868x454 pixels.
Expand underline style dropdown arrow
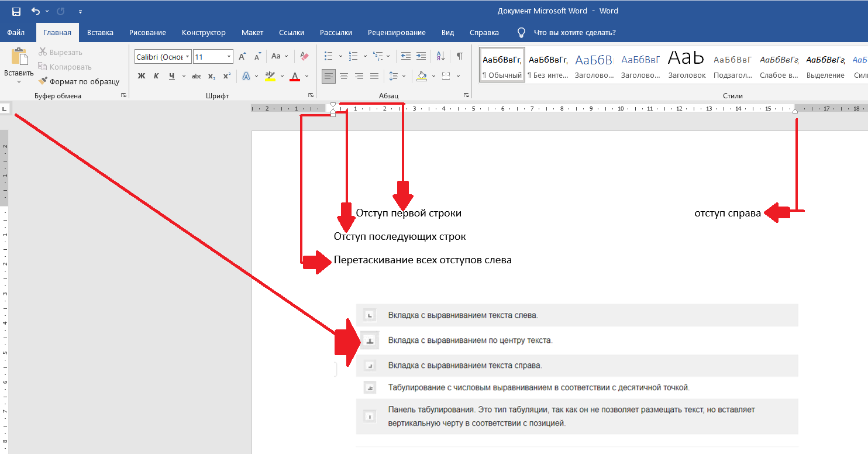pos(184,76)
